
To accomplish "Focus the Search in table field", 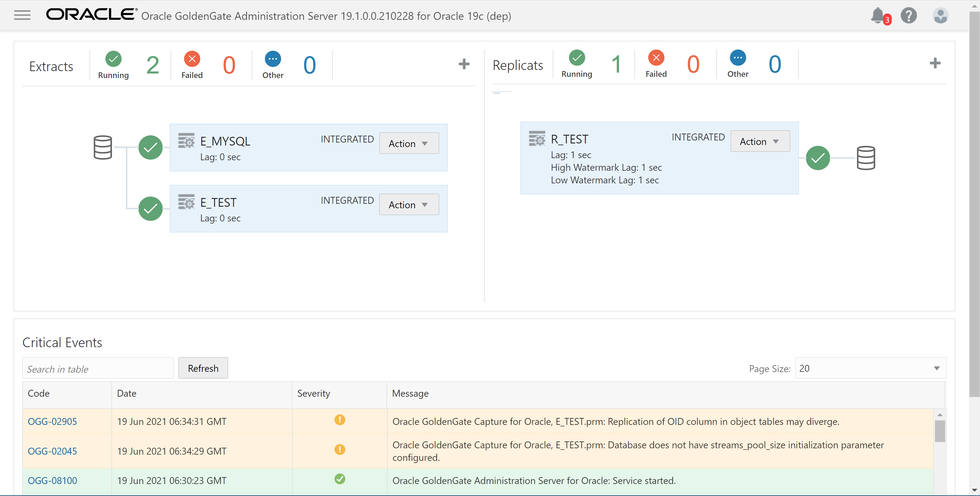I will tap(98, 368).
